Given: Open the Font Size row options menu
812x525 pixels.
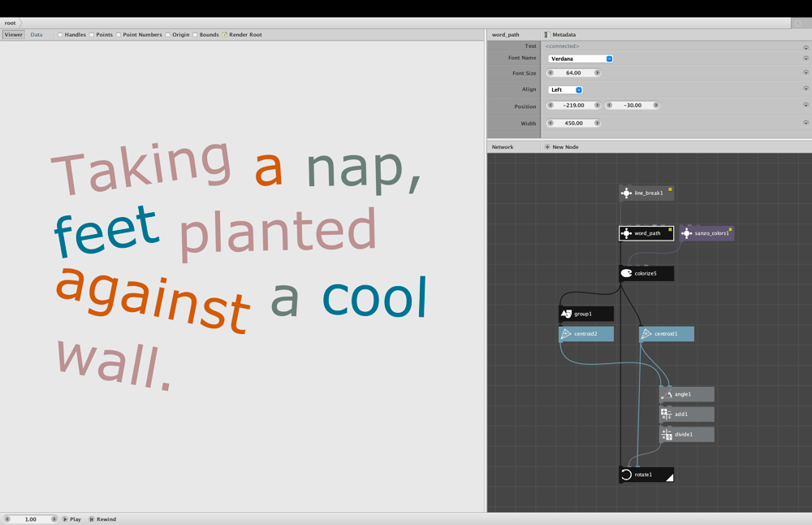Looking at the screenshot, I should point(806,72).
